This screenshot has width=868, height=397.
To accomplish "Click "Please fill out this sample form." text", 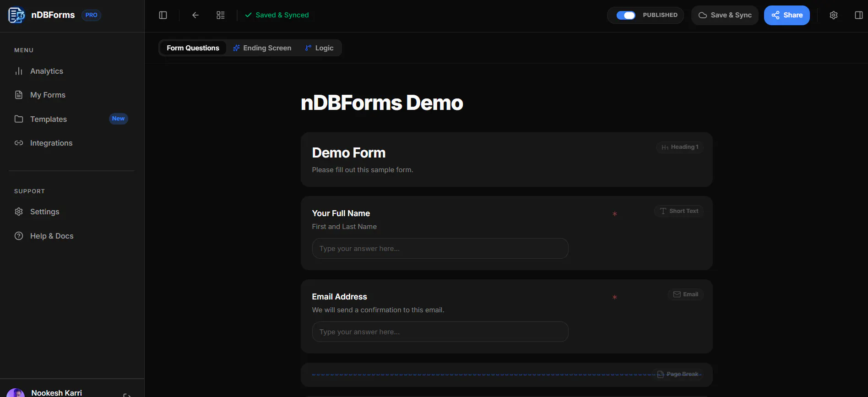I will (x=363, y=170).
